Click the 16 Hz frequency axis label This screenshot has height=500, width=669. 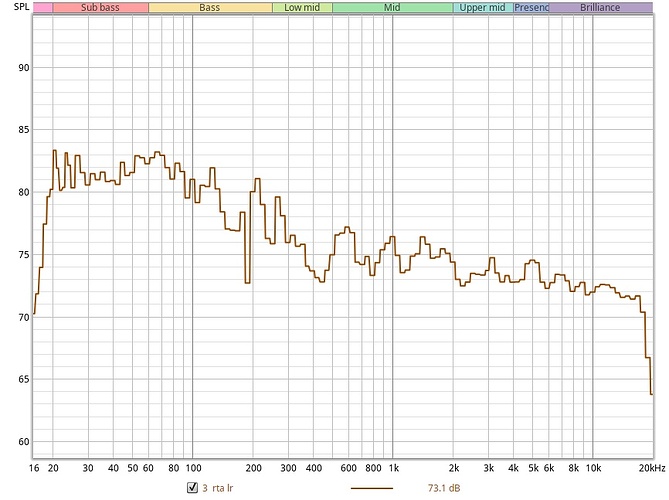pos(35,468)
